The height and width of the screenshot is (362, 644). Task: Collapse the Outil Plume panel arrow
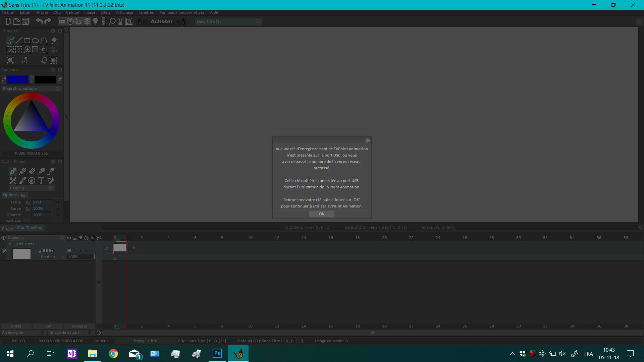coord(53,162)
